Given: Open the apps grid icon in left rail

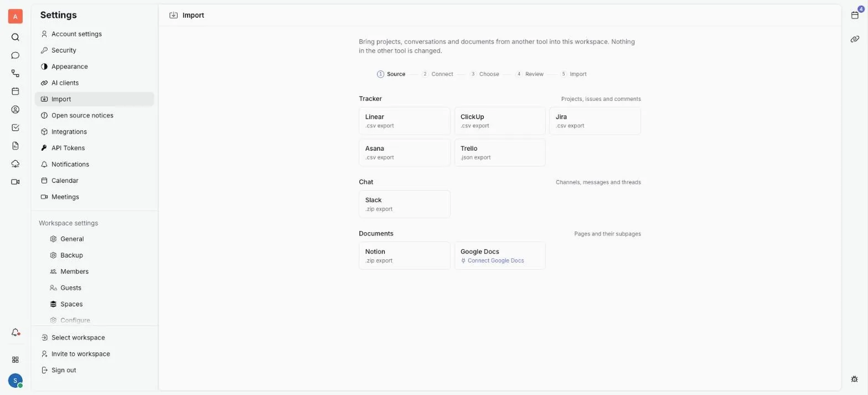Looking at the screenshot, I should (15, 360).
